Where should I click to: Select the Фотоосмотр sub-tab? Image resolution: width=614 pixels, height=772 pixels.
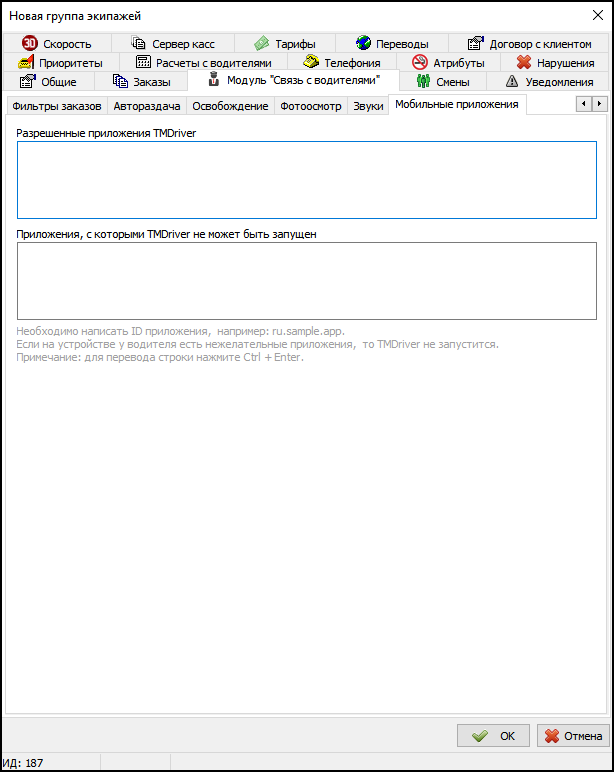point(311,105)
